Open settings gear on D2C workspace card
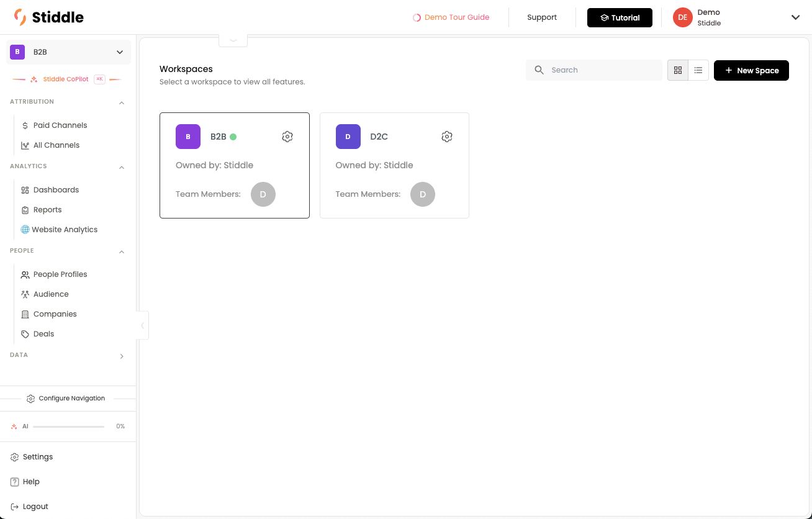 [x=447, y=137]
